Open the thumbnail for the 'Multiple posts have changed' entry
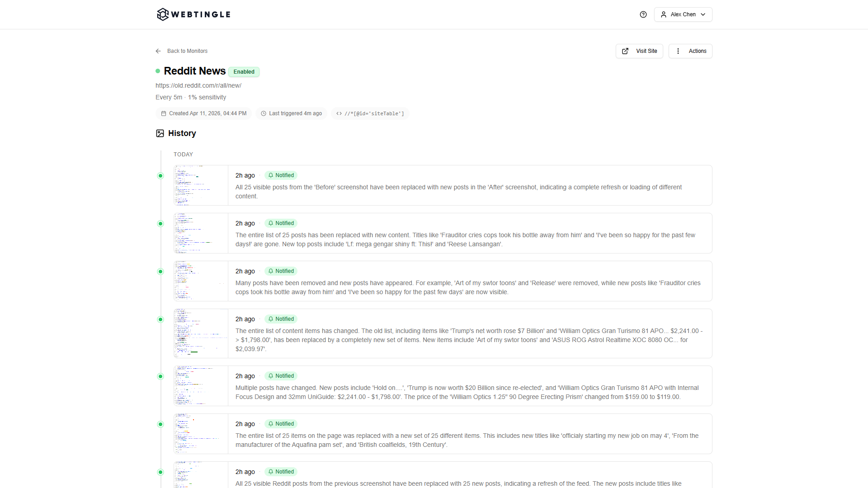The height and width of the screenshot is (488, 868). point(201,386)
